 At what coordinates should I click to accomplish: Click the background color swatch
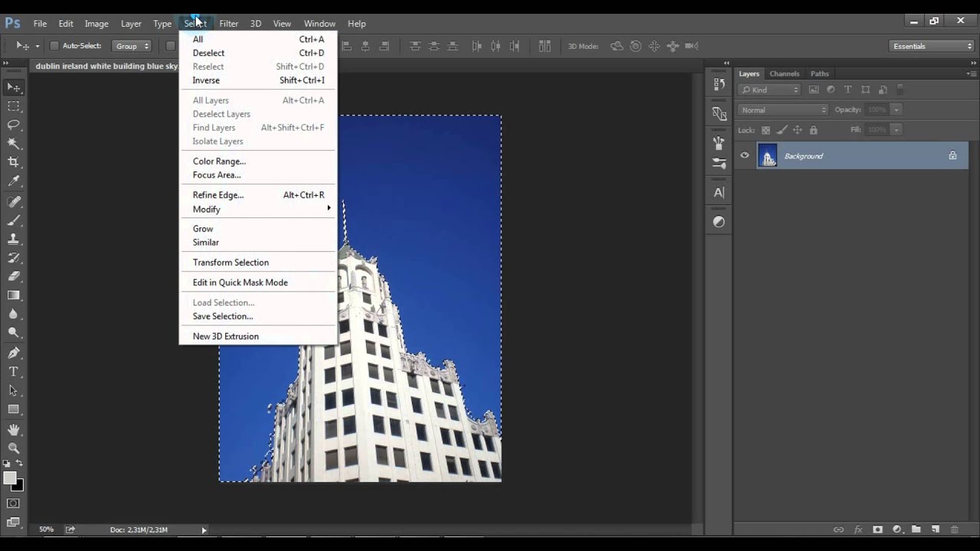18,485
